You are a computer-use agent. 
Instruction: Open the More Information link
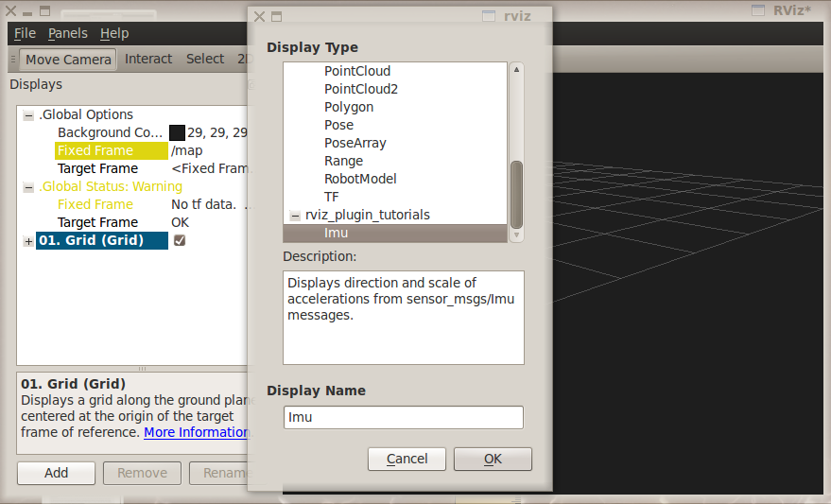click(196, 432)
